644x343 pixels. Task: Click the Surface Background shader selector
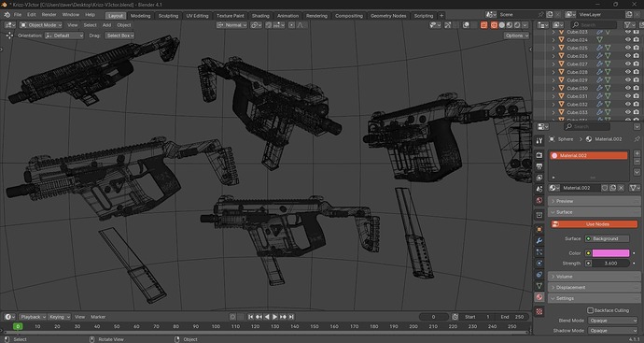[607, 238]
